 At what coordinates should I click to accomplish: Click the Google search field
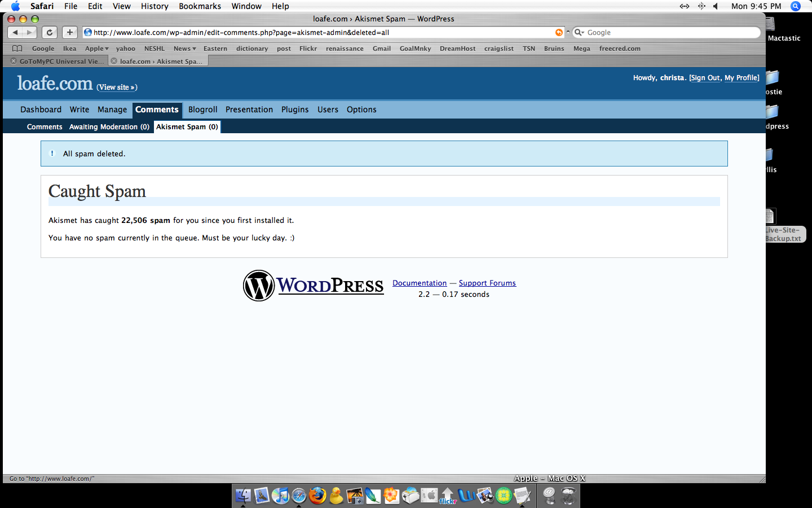667,33
